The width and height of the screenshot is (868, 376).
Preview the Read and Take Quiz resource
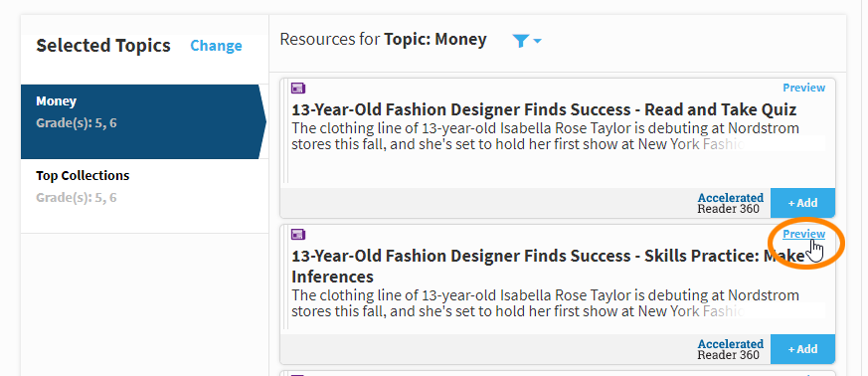[x=803, y=88]
